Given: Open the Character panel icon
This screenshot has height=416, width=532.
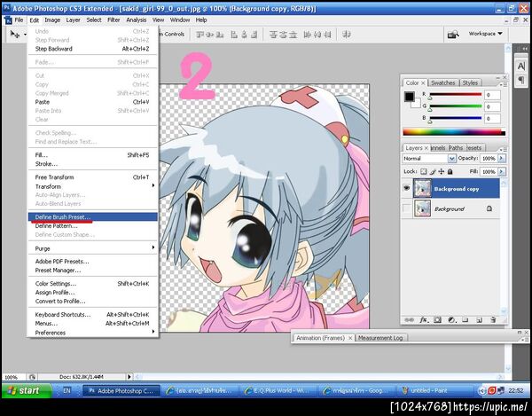Looking at the screenshot, I should [x=521, y=66].
